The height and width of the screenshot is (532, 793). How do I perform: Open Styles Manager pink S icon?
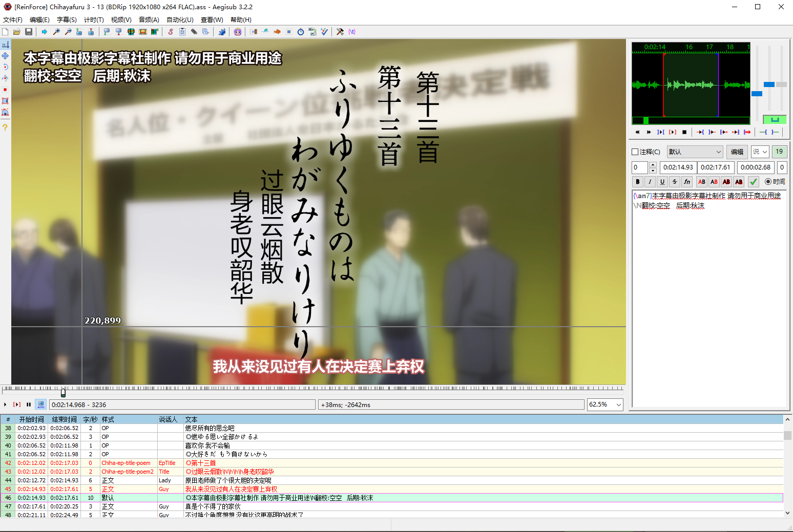pos(171,32)
